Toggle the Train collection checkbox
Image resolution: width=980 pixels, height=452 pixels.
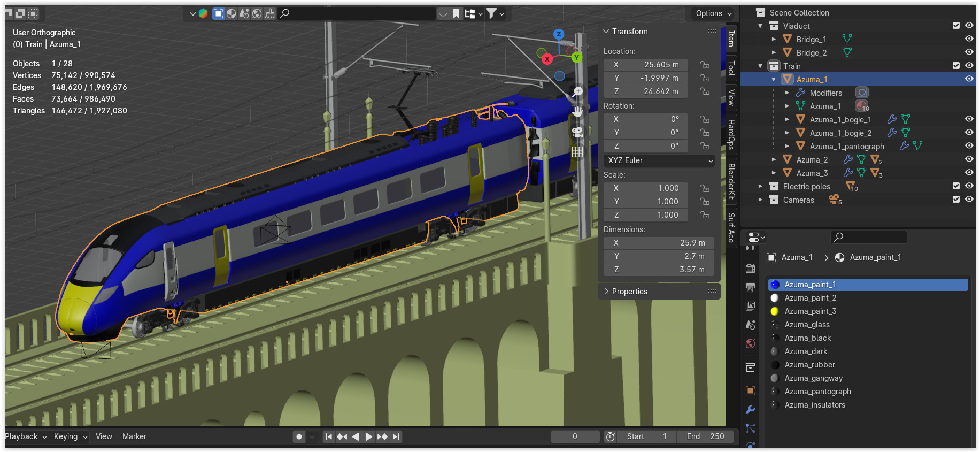(x=956, y=66)
